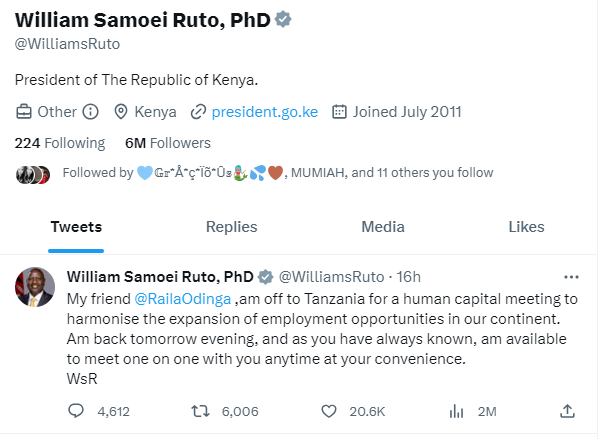Open tweet via the 16h timestamp
Viewport: 612px width, 439px height.
pyautogui.click(x=409, y=277)
